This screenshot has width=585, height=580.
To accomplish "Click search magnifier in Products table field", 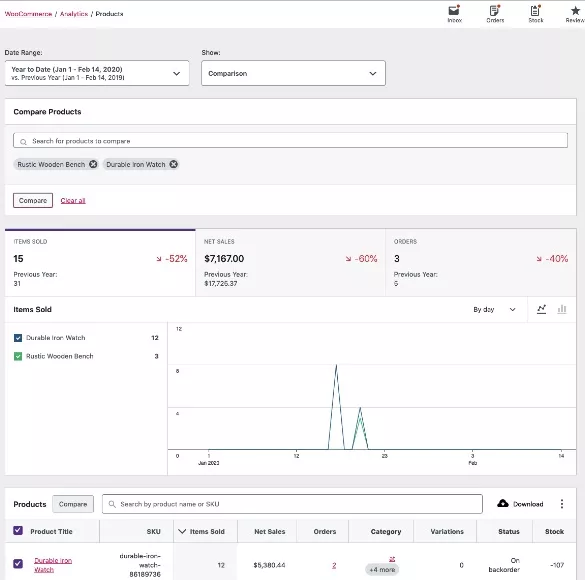I will (112, 504).
